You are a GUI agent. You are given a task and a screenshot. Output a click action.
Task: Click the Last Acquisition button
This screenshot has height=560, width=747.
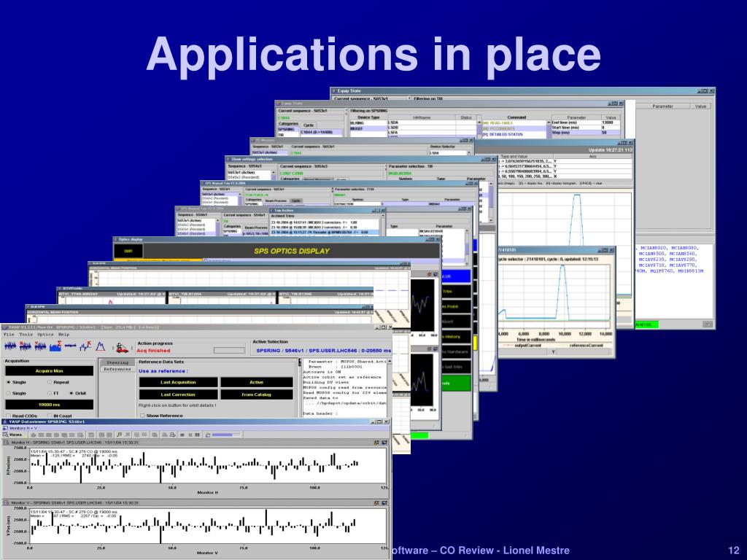pyautogui.click(x=178, y=382)
